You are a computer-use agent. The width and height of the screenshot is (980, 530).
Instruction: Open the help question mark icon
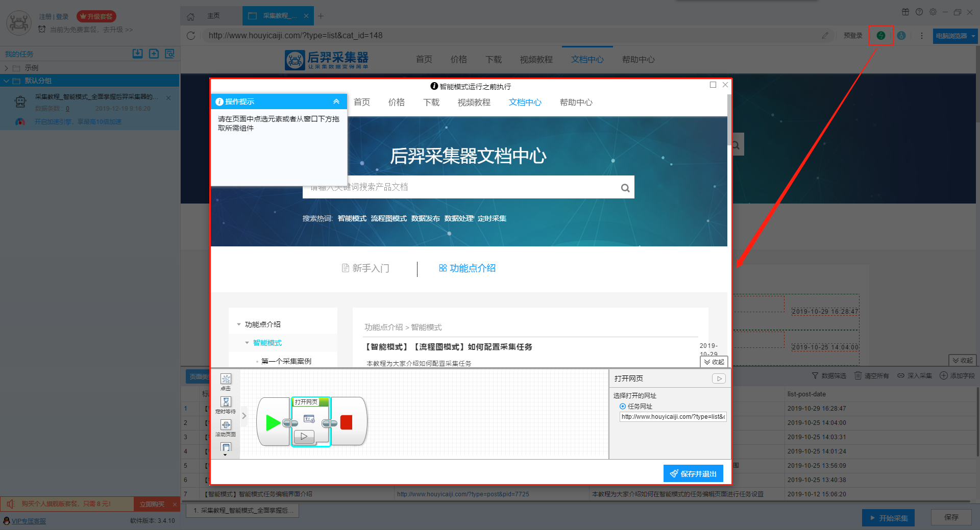click(x=919, y=12)
